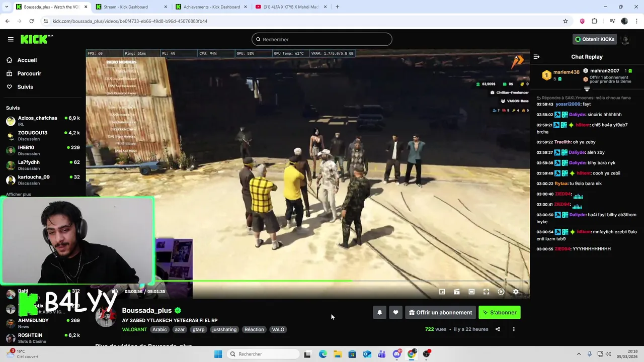Open Azizos_chafchaa followed channel
Image resolution: width=644 pixels, height=362 pixels.
(43, 121)
